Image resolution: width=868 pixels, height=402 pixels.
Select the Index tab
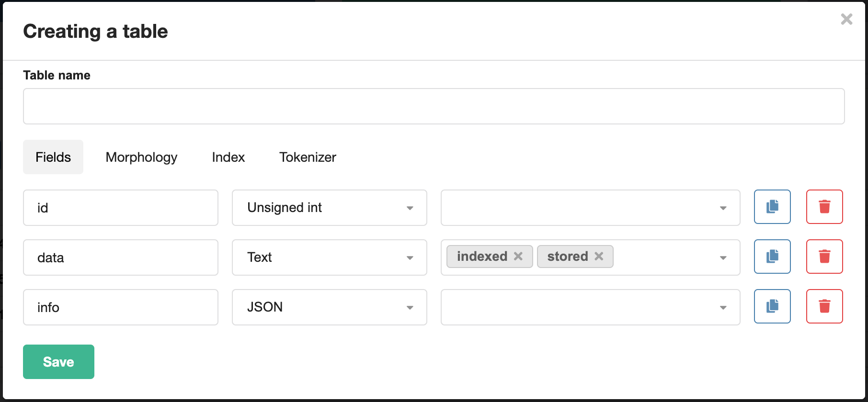[228, 157]
